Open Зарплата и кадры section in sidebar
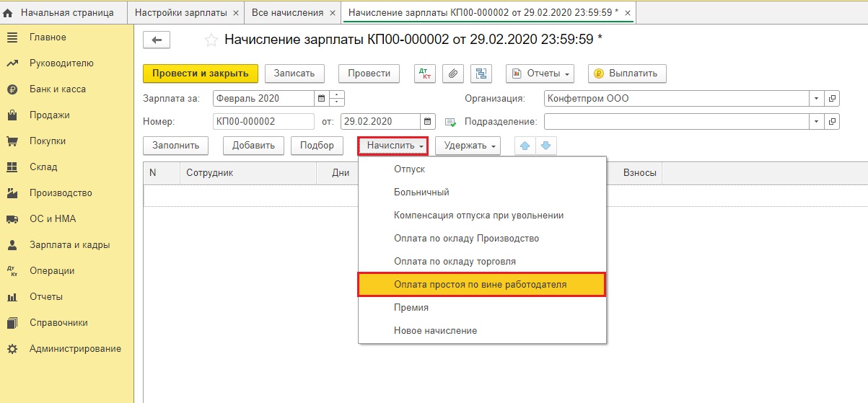Viewport: 868px width, 403px height. [x=69, y=245]
